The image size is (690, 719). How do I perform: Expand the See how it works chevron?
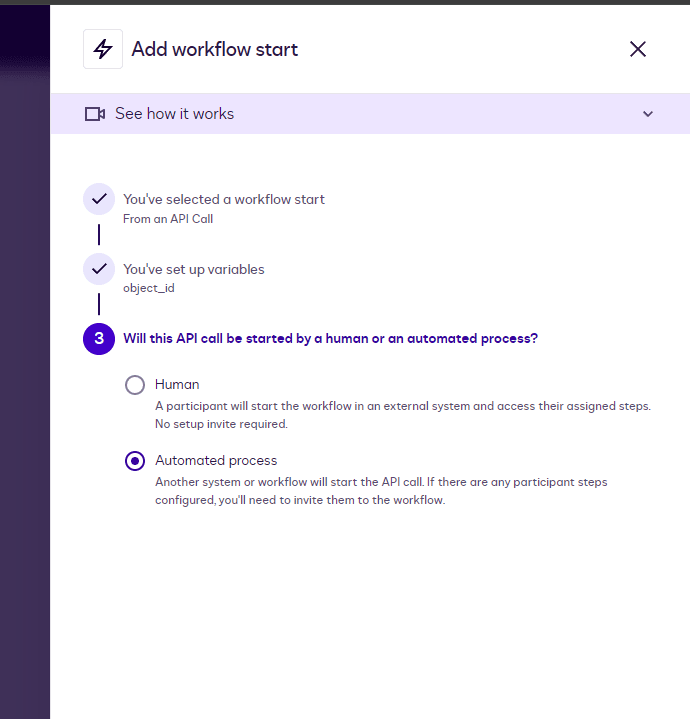point(648,114)
